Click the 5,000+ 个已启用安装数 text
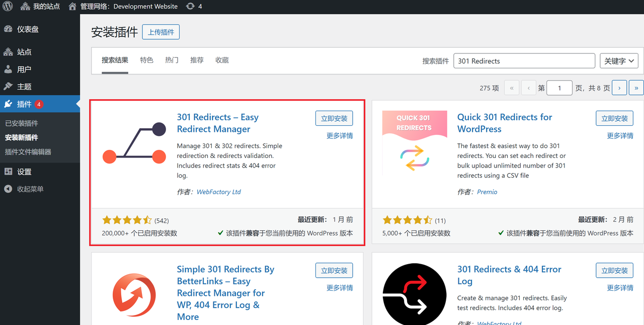 coord(417,233)
